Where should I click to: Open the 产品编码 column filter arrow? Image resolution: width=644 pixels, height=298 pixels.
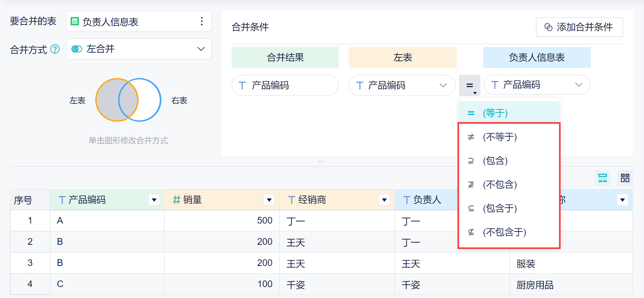pyautogui.click(x=154, y=200)
